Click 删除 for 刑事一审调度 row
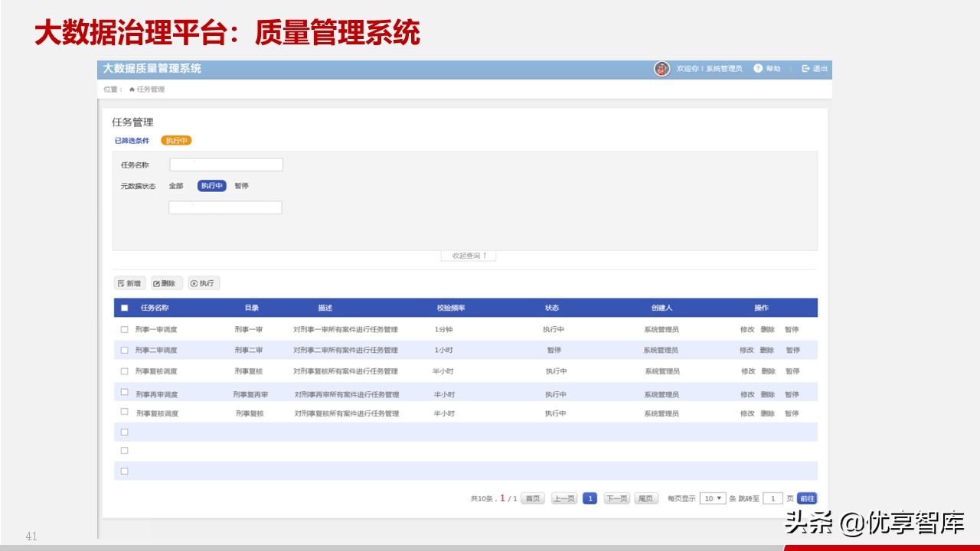The width and height of the screenshot is (980, 551). 768,330
